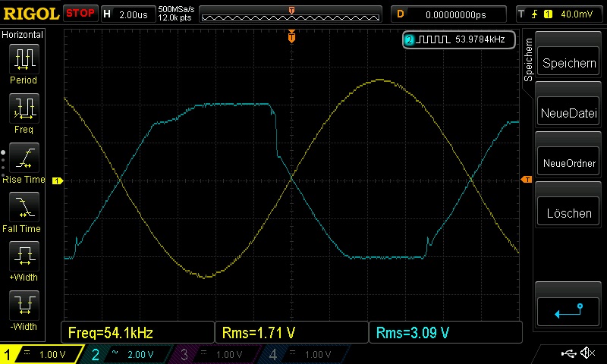Click the STOP run status indicator
Viewport: 607px width, 364px height.
click(x=80, y=14)
